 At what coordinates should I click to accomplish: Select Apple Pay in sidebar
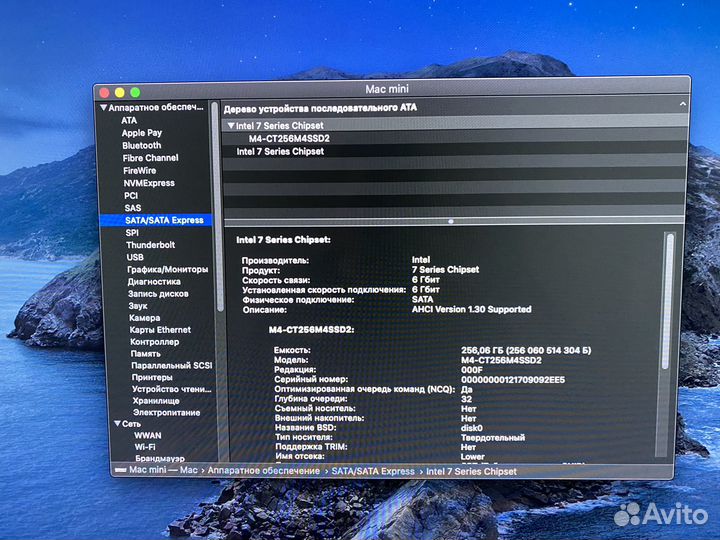click(x=141, y=133)
